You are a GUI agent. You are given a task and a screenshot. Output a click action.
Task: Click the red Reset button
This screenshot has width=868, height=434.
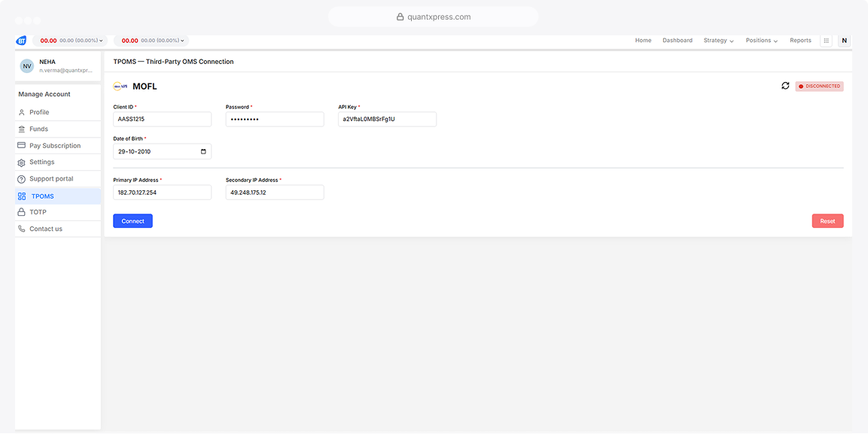pos(827,221)
